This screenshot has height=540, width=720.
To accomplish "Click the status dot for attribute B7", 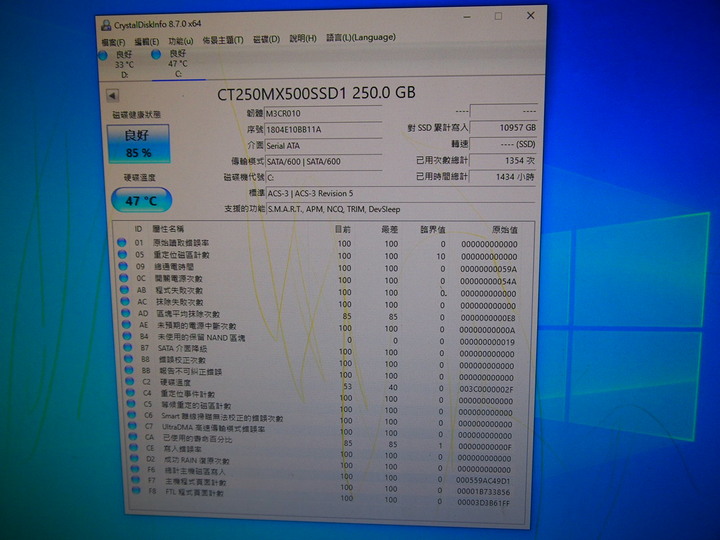I will click(x=128, y=348).
